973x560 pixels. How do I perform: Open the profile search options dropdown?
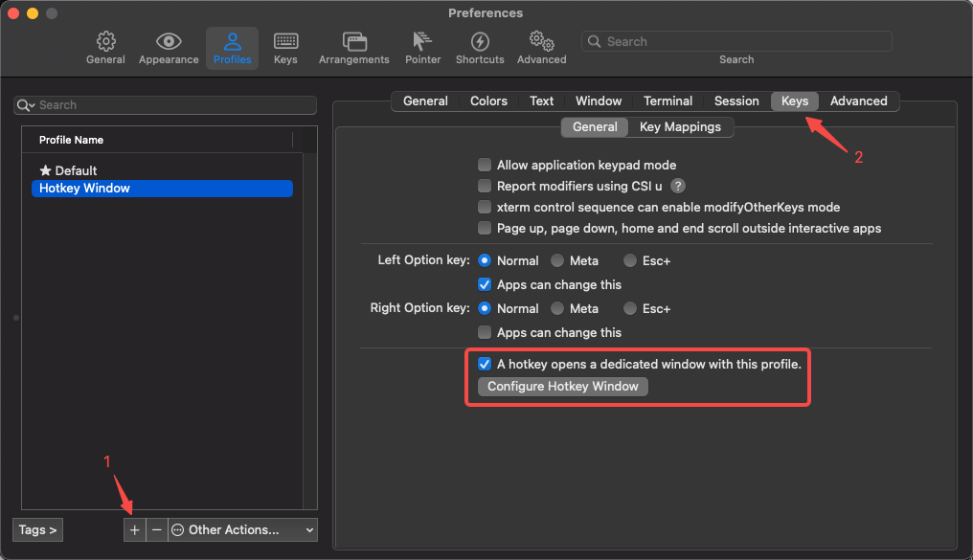point(25,105)
